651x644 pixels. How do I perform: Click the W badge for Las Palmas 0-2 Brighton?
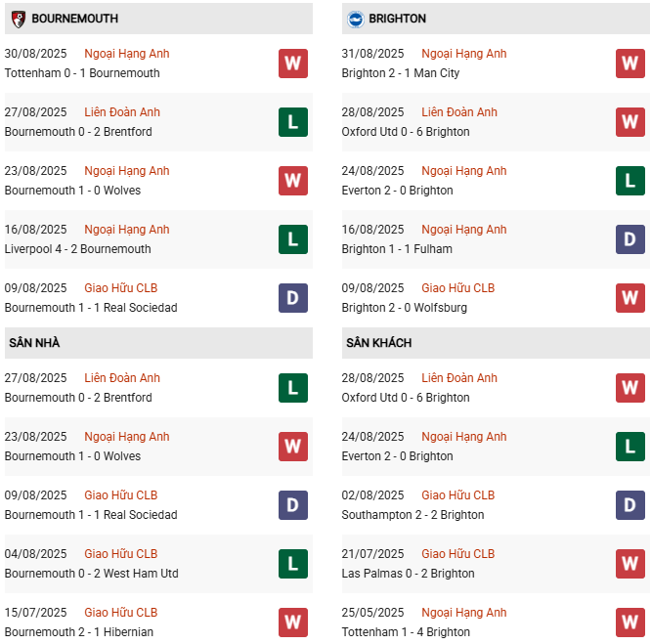coord(630,564)
